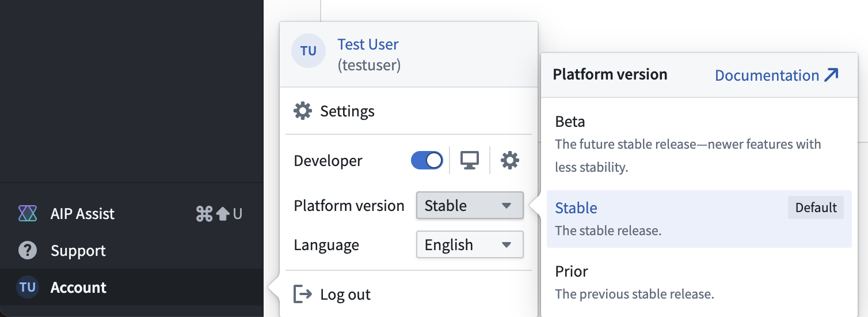Click the TU avatar in the profile header

(x=309, y=51)
